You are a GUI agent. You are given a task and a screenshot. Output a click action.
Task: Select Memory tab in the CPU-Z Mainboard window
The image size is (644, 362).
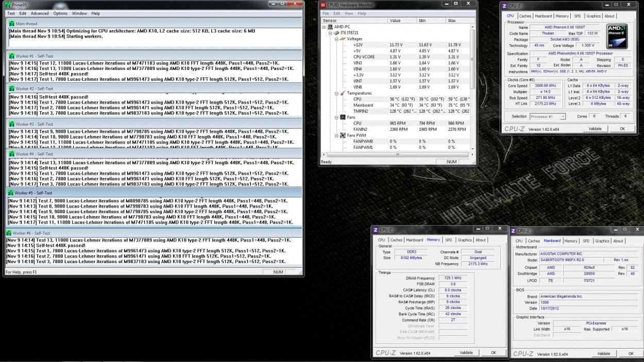[570, 241]
